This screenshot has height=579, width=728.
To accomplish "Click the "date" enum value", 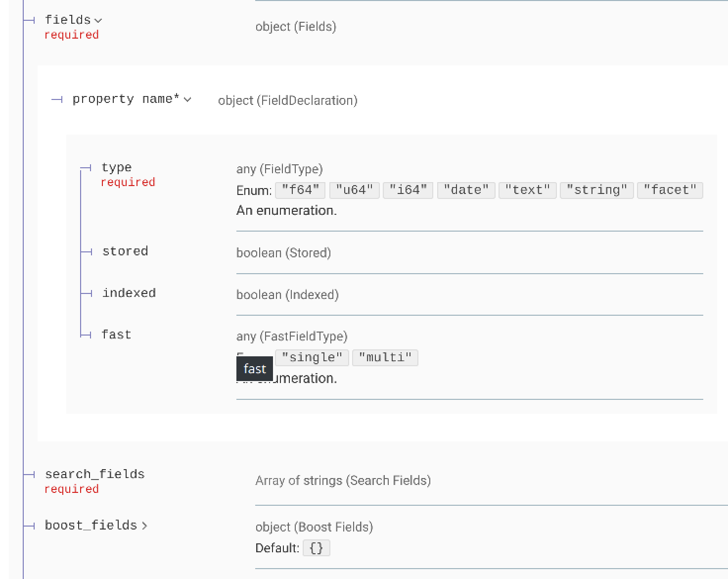I will 466,190.
